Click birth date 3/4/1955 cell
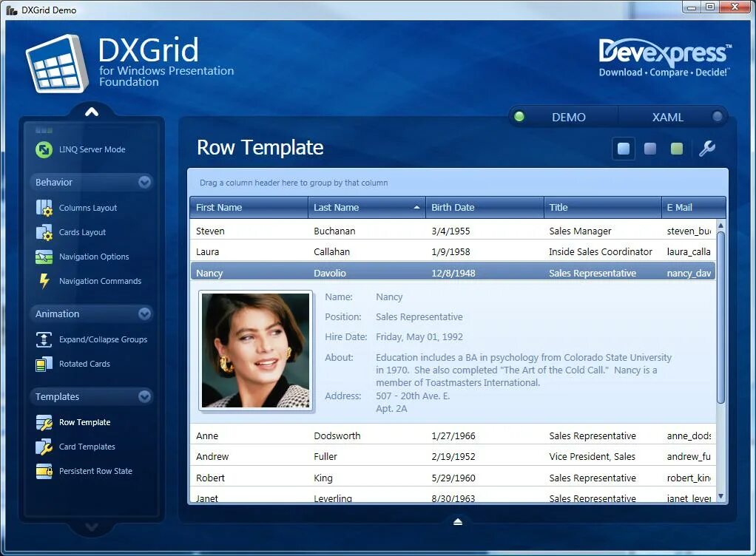 coord(485,231)
